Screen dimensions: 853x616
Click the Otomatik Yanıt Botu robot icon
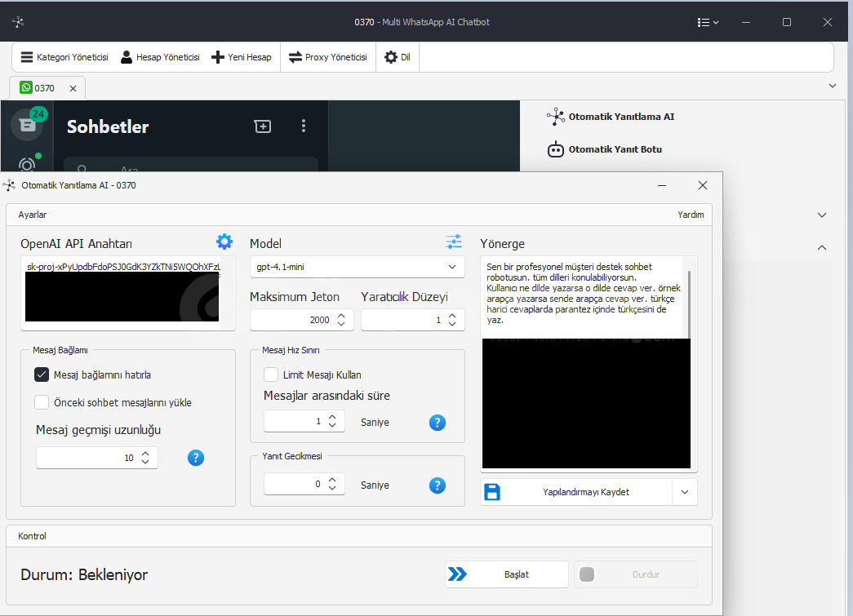[x=555, y=149]
